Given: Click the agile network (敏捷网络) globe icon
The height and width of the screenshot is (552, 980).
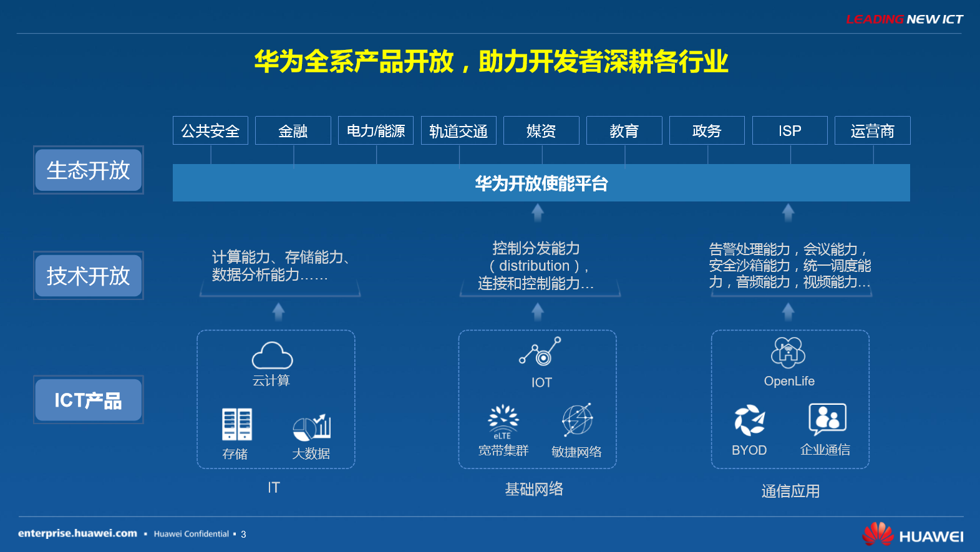Looking at the screenshot, I should pyautogui.click(x=578, y=420).
